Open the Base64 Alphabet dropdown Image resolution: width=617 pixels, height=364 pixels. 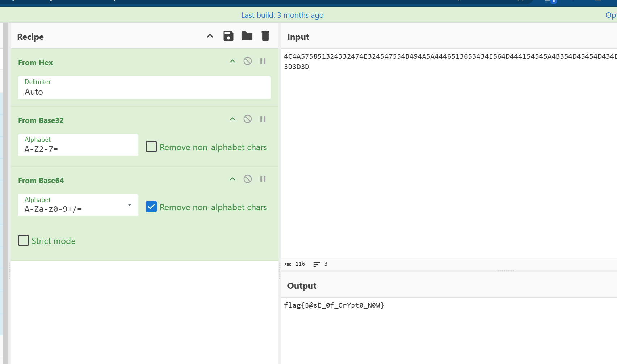pos(129,205)
